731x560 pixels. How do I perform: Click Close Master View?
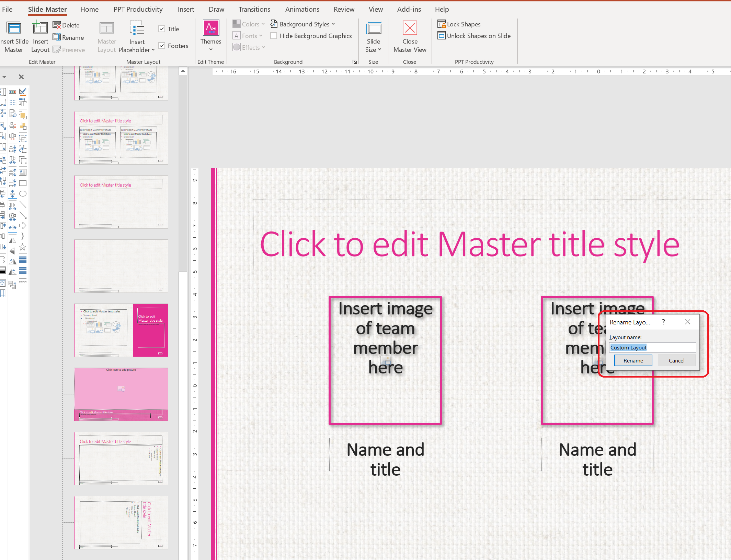click(x=410, y=37)
